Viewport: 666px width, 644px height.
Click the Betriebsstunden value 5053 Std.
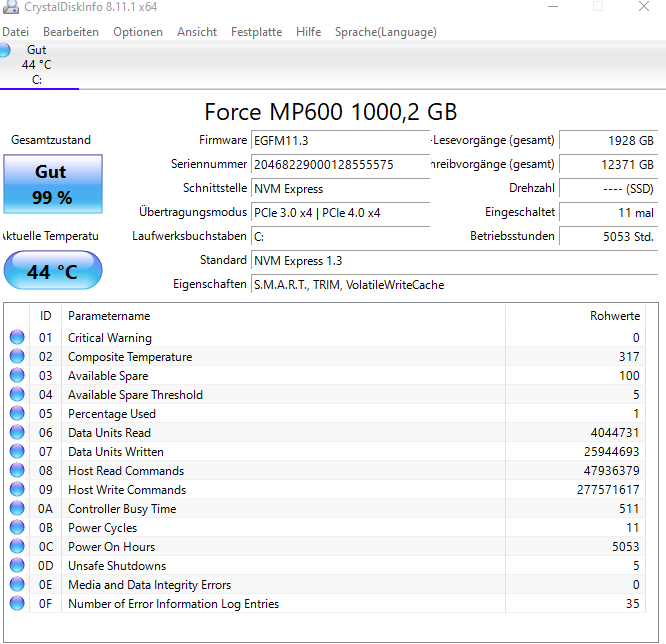608,237
